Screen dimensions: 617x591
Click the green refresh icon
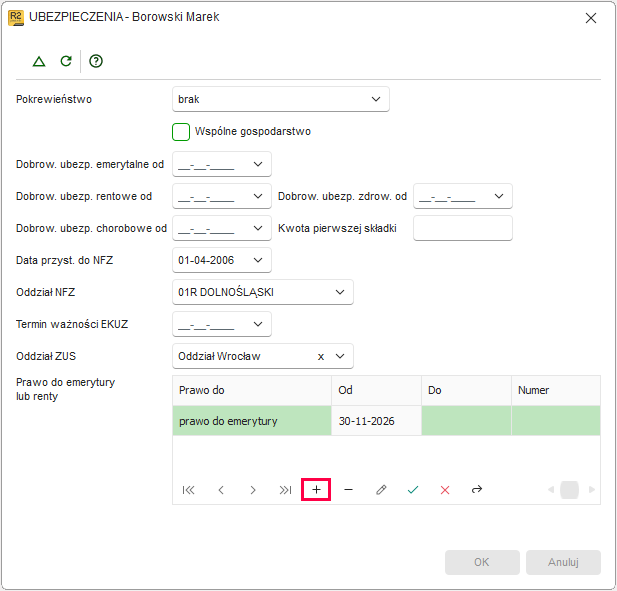tap(66, 61)
